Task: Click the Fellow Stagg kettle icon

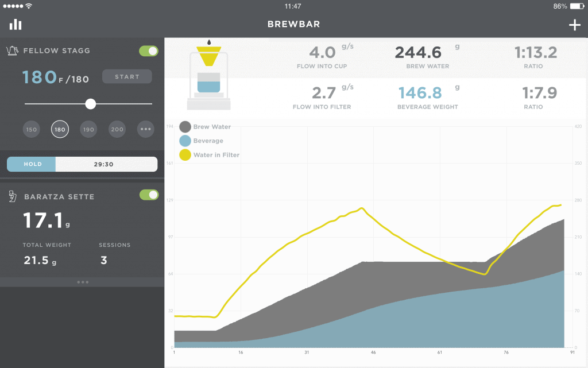Action: [x=13, y=51]
